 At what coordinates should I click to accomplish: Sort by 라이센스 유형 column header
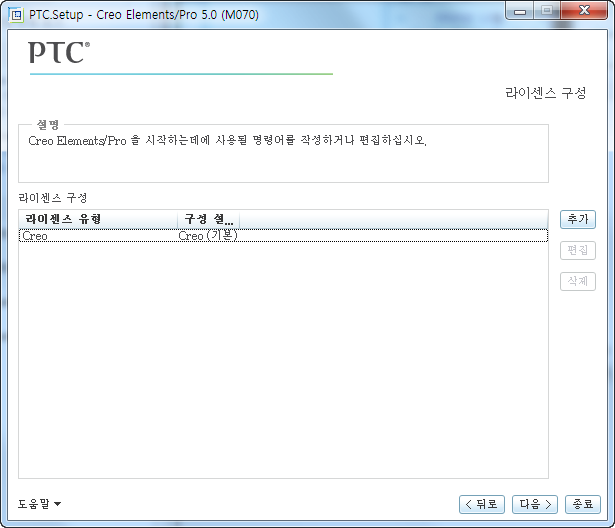pos(98,219)
